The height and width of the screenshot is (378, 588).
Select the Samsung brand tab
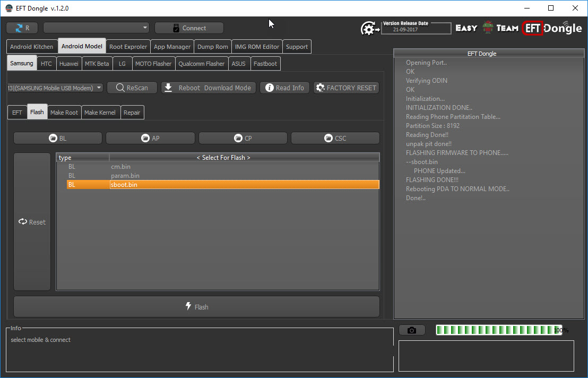[x=22, y=63]
